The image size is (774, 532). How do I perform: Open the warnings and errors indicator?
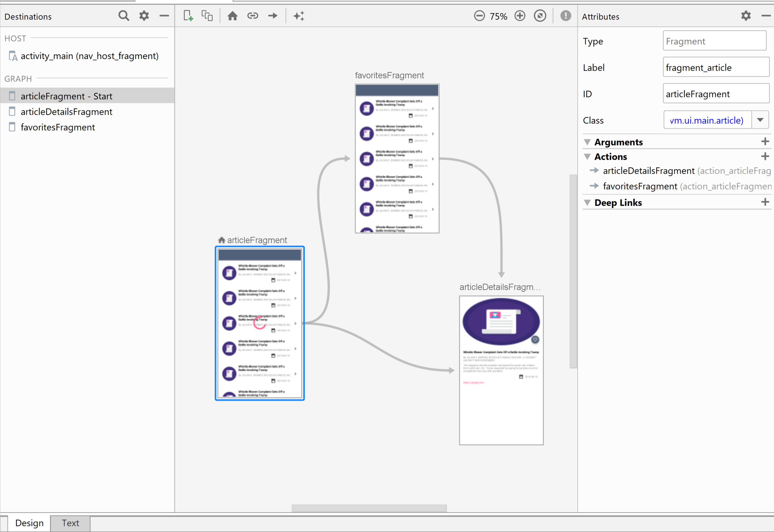pyautogui.click(x=566, y=16)
